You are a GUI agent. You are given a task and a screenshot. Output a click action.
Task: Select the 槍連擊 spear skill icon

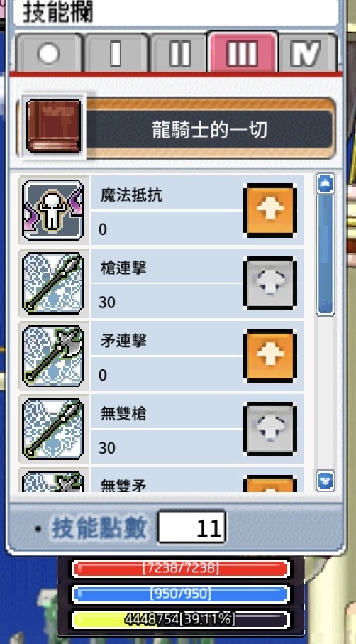point(53,283)
